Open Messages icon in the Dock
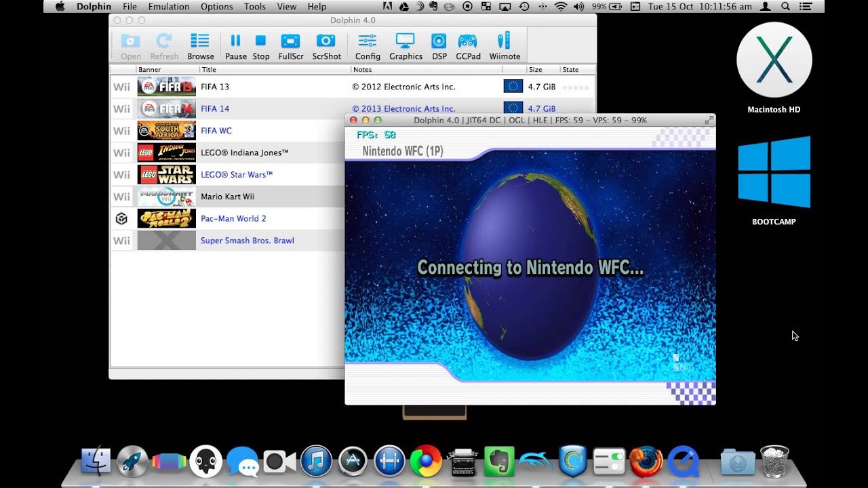 242,462
